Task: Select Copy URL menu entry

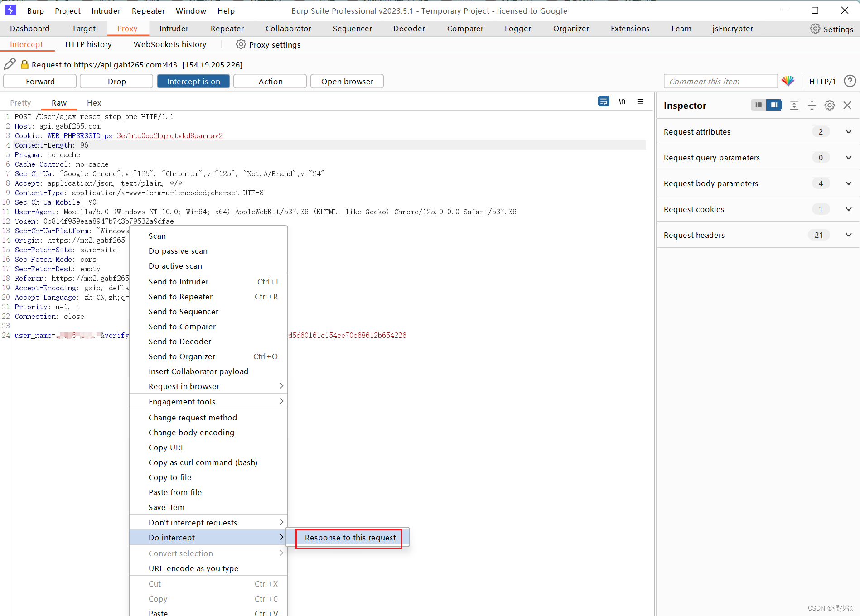Action: pyautogui.click(x=208, y=448)
